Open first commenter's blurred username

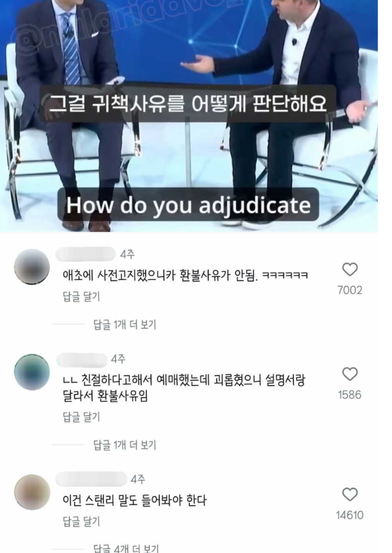pyautogui.click(x=86, y=255)
